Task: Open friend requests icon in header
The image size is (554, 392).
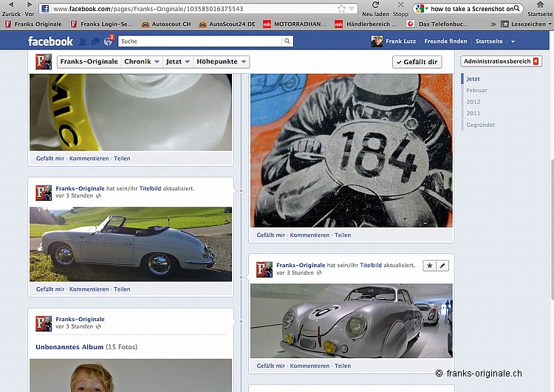Action: coord(83,41)
